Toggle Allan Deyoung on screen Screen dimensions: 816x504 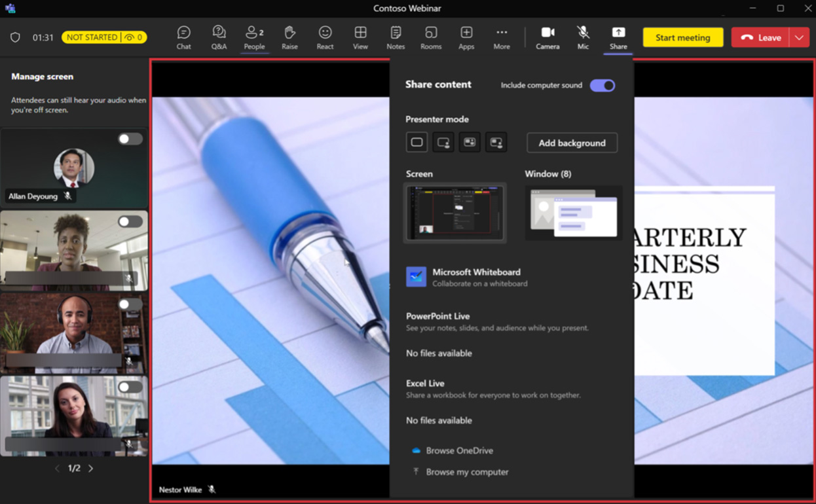point(130,139)
